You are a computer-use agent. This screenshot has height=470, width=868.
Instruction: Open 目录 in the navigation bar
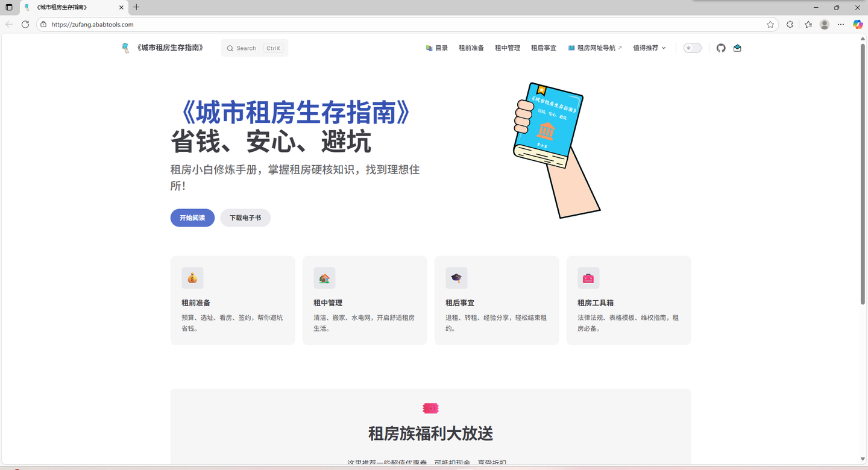[x=437, y=48]
